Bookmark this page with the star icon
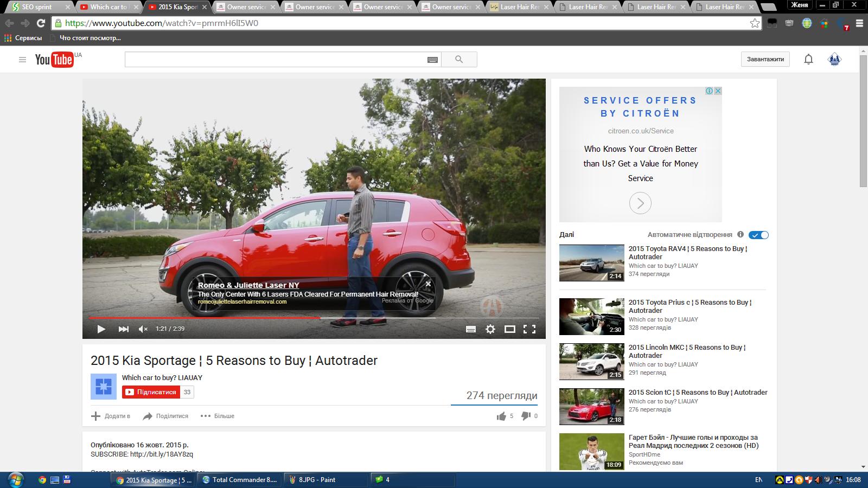Image resolution: width=868 pixels, height=488 pixels. point(755,23)
